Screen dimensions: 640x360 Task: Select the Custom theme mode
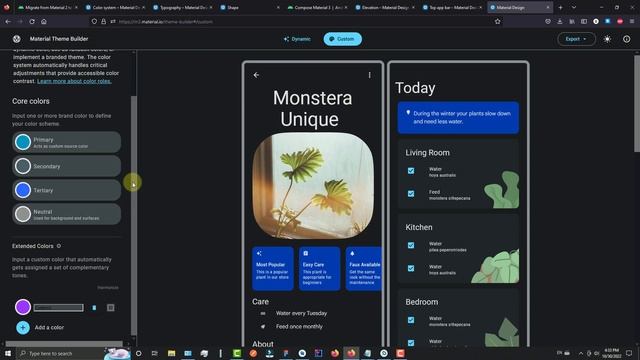click(x=342, y=39)
